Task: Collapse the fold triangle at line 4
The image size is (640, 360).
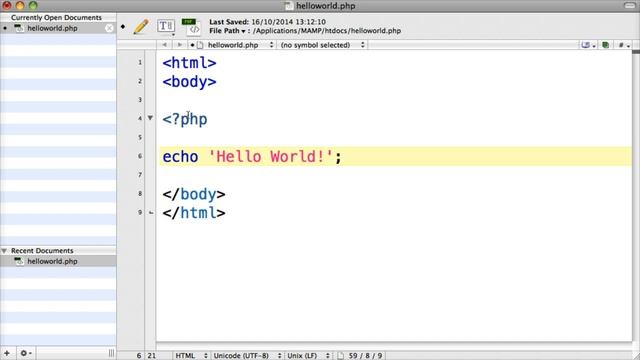Action: coord(150,118)
